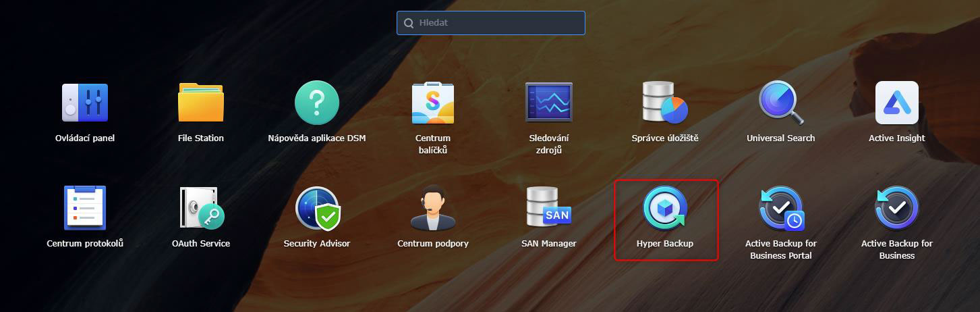
Task: Open Správce úložiště storage icon
Action: [664, 103]
